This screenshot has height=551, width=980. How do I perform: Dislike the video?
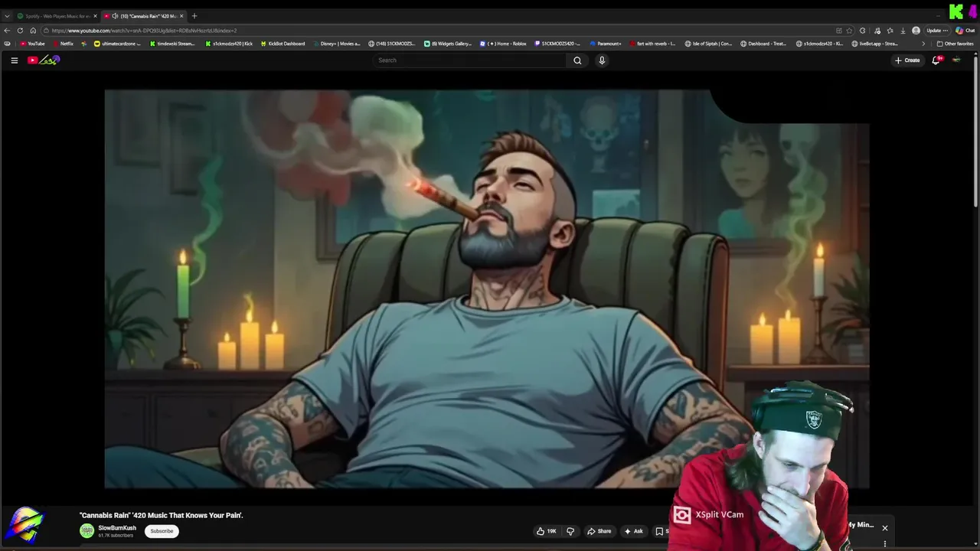[x=570, y=531]
